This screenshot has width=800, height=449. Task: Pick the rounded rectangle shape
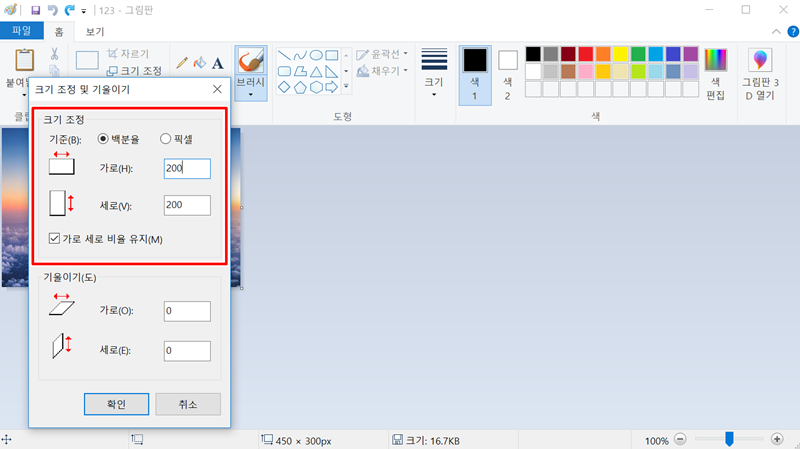(284, 71)
